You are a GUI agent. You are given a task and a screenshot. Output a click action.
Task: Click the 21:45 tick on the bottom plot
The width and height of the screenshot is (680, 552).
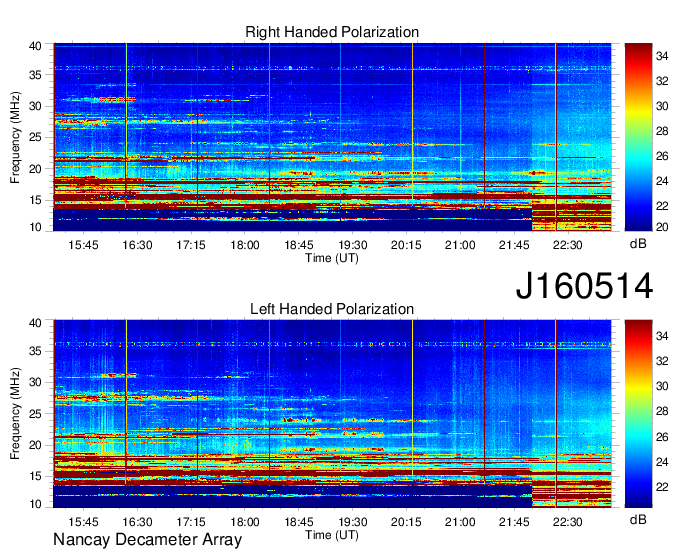coord(514,522)
